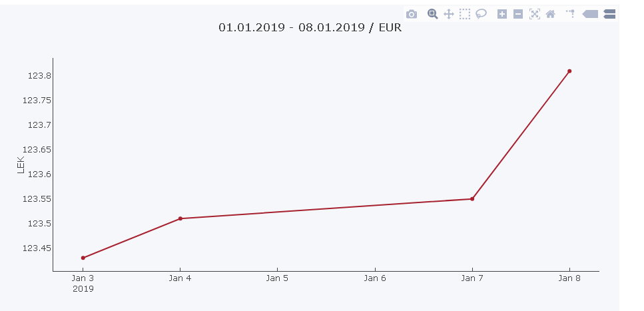
Task: Autoscale the chart axes
Action: pyautogui.click(x=534, y=14)
